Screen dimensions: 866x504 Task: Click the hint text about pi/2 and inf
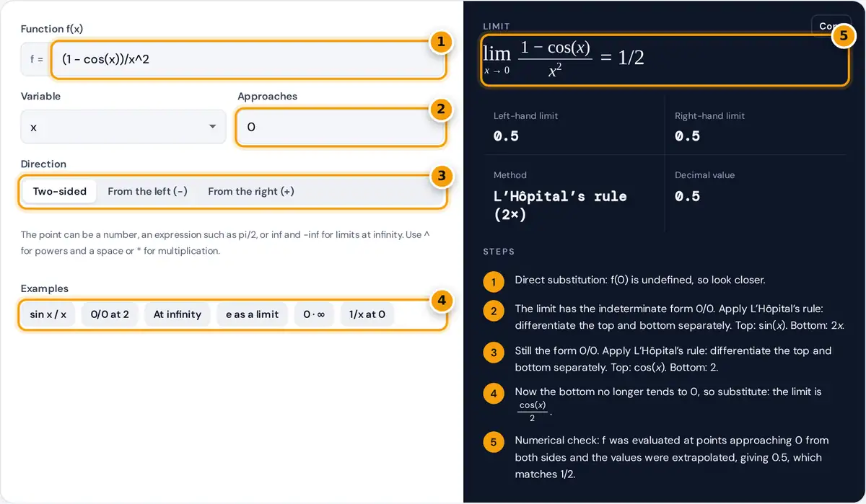coord(226,243)
